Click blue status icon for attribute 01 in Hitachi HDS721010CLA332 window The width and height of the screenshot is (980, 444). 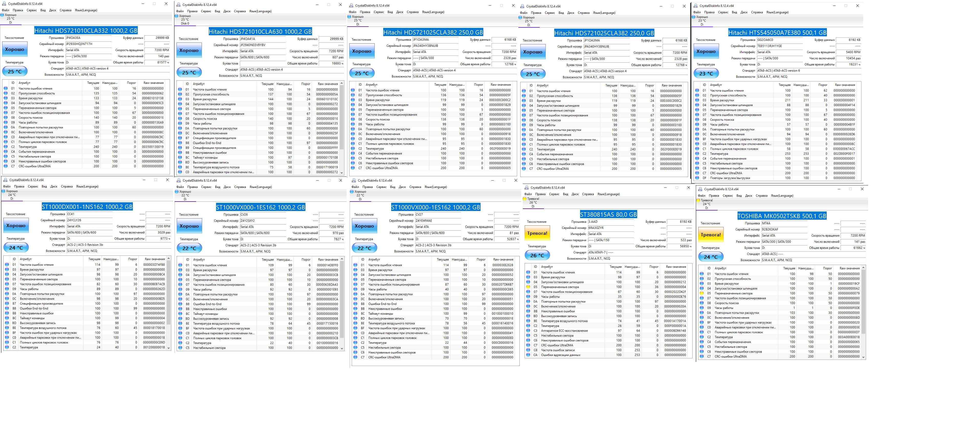pyautogui.click(x=6, y=88)
